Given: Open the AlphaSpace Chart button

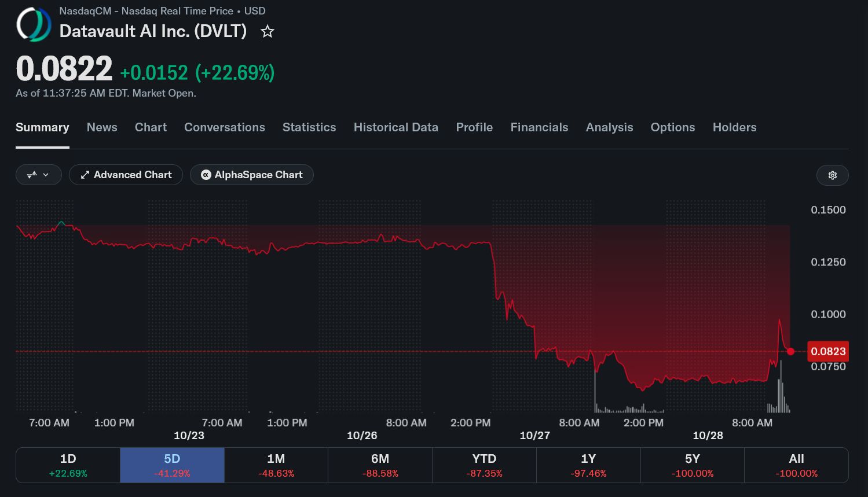Looking at the screenshot, I should click(252, 175).
